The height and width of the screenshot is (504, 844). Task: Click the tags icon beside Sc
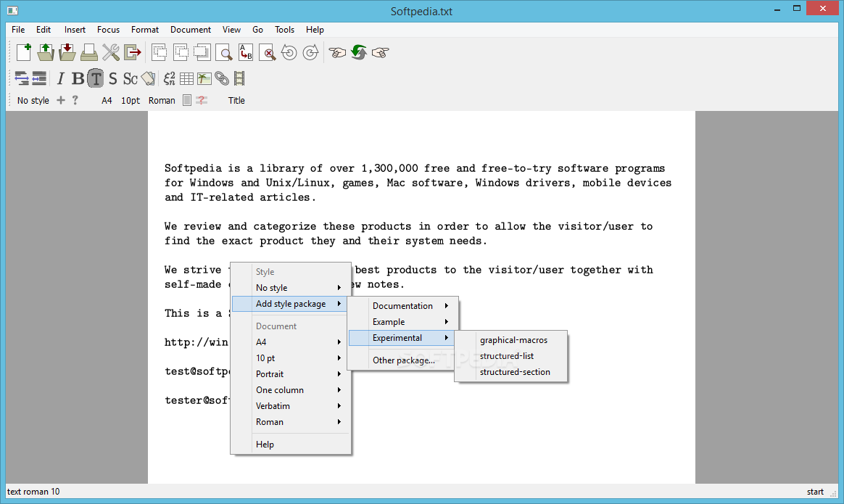click(148, 78)
